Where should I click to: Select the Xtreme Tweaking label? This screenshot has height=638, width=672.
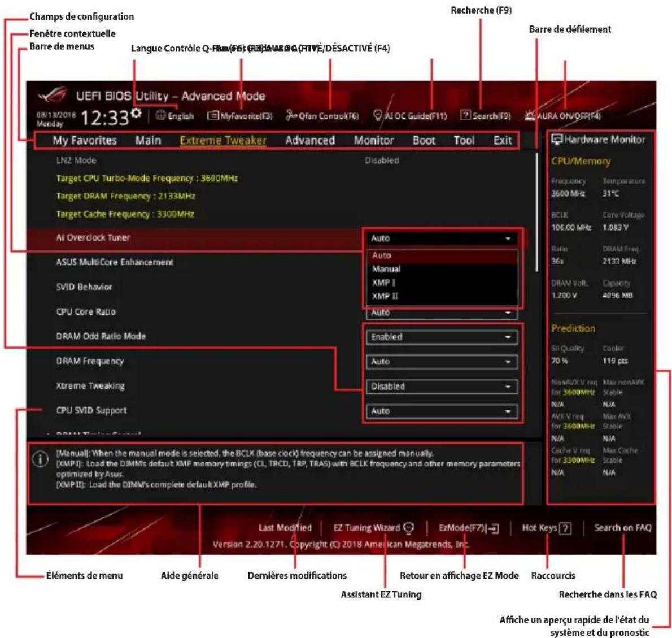tap(90, 386)
